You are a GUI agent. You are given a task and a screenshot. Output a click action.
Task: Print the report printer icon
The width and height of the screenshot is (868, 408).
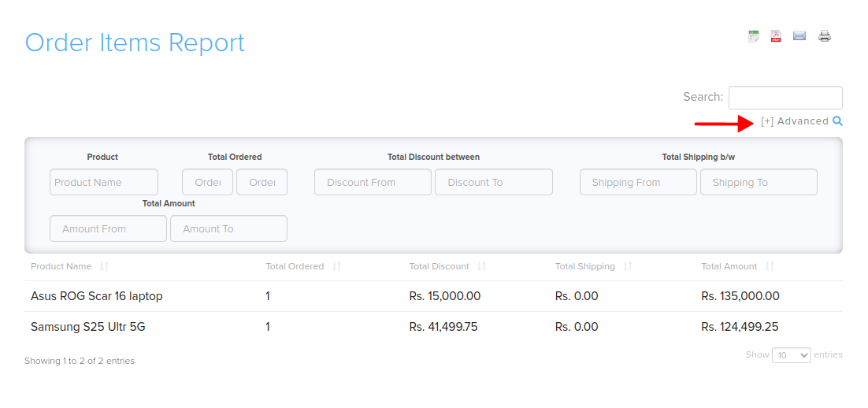tap(825, 36)
